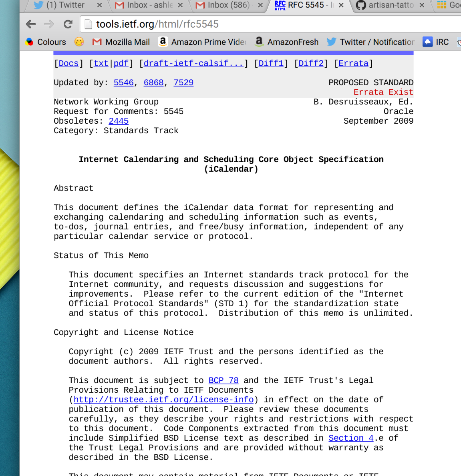Click the Category: Standards Track line
Screen dimensions: 461x476
click(x=116, y=131)
